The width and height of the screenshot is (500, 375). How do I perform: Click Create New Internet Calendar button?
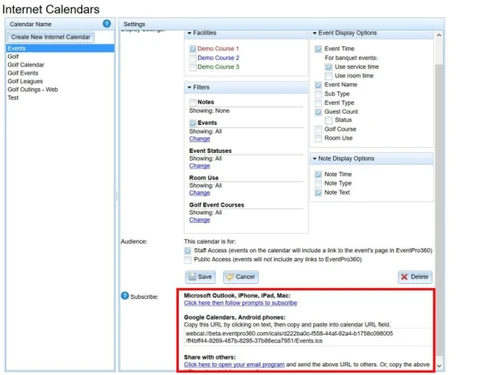[51, 37]
